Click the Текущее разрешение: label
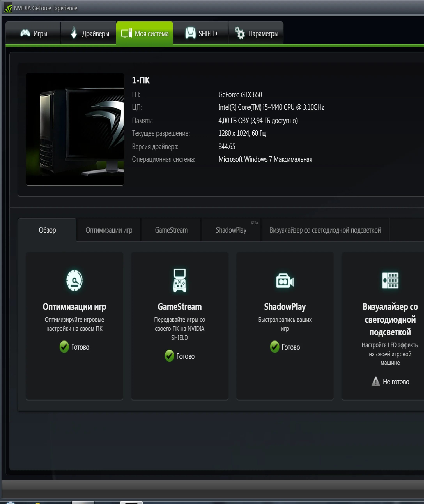 click(x=161, y=133)
